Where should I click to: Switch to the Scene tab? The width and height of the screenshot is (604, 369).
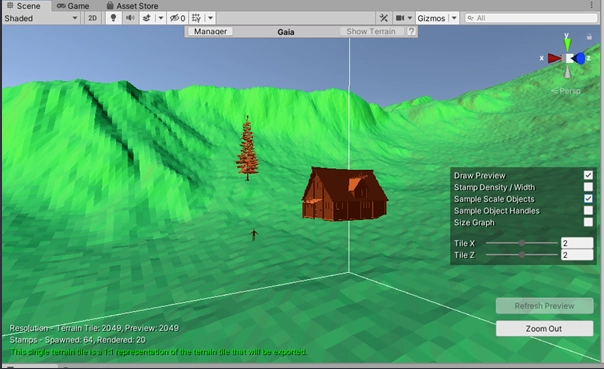pyautogui.click(x=25, y=6)
